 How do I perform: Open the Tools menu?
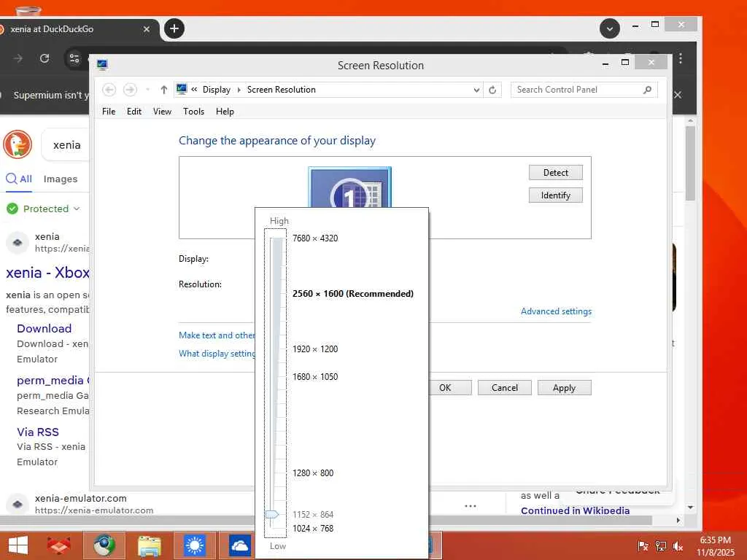click(193, 112)
